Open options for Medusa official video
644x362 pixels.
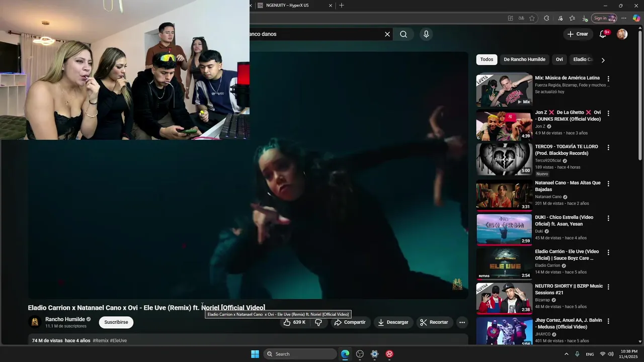pos(608,321)
